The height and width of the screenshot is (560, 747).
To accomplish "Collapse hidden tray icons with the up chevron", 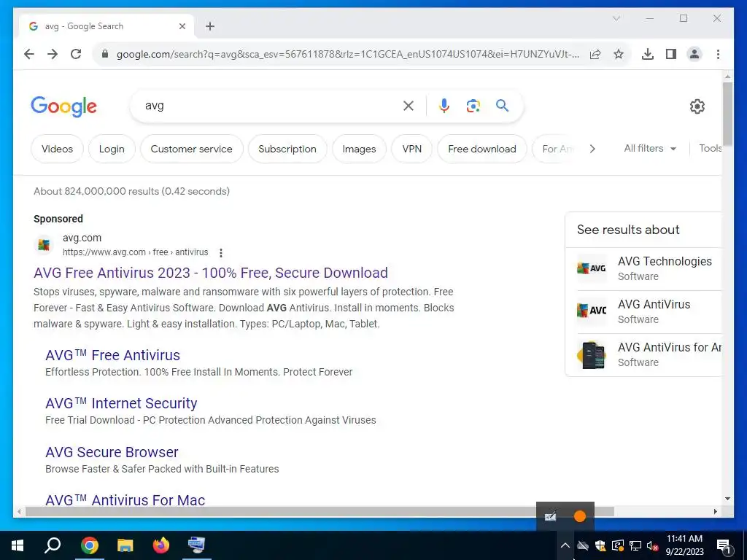I will point(565,545).
